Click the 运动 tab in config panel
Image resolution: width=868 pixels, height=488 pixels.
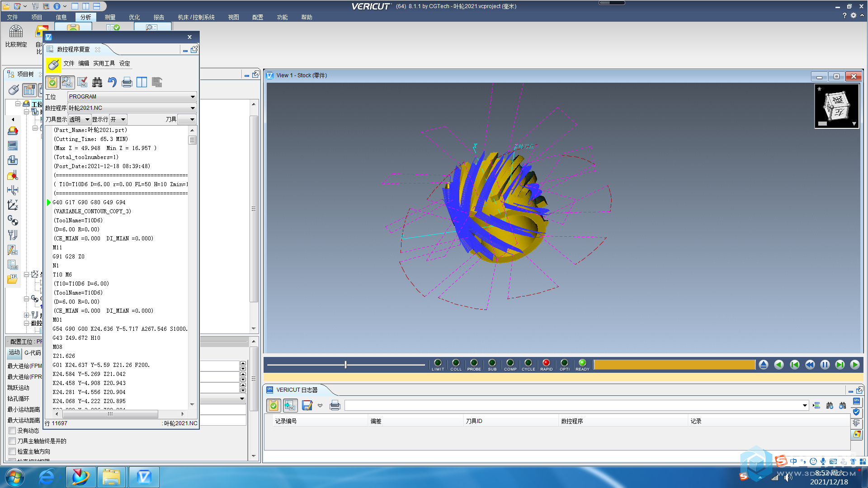[14, 352]
